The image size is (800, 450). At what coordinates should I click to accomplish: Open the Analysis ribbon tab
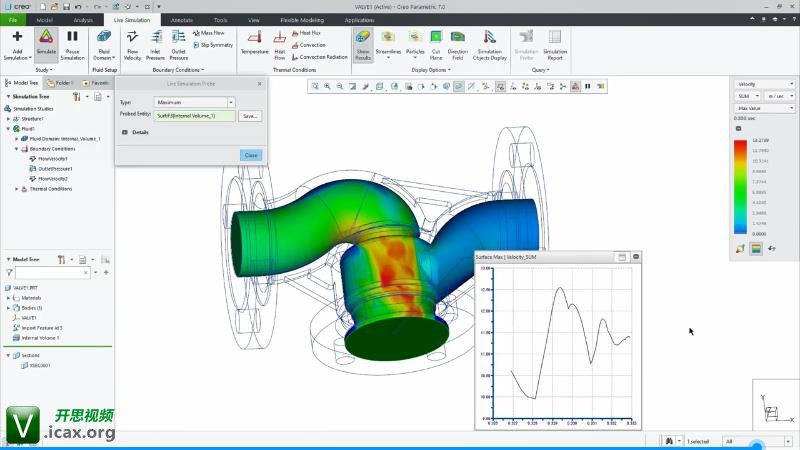(x=83, y=19)
